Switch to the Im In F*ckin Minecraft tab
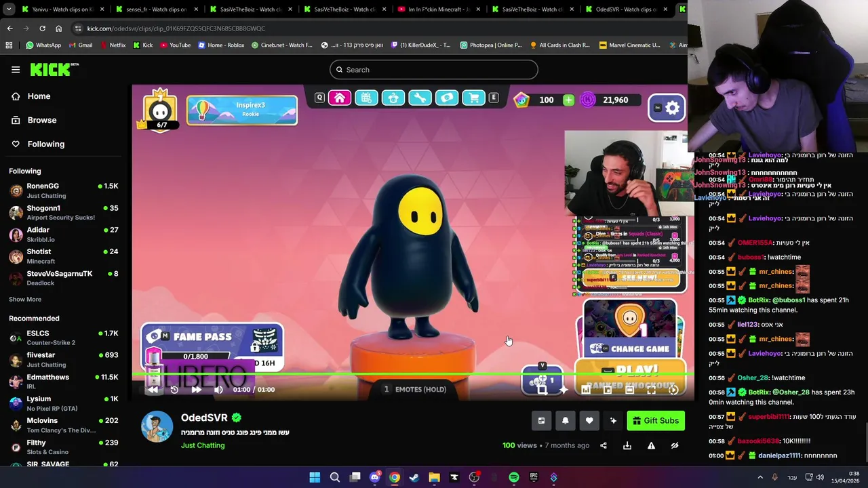This screenshot has width=868, height=488. (438, 9)
